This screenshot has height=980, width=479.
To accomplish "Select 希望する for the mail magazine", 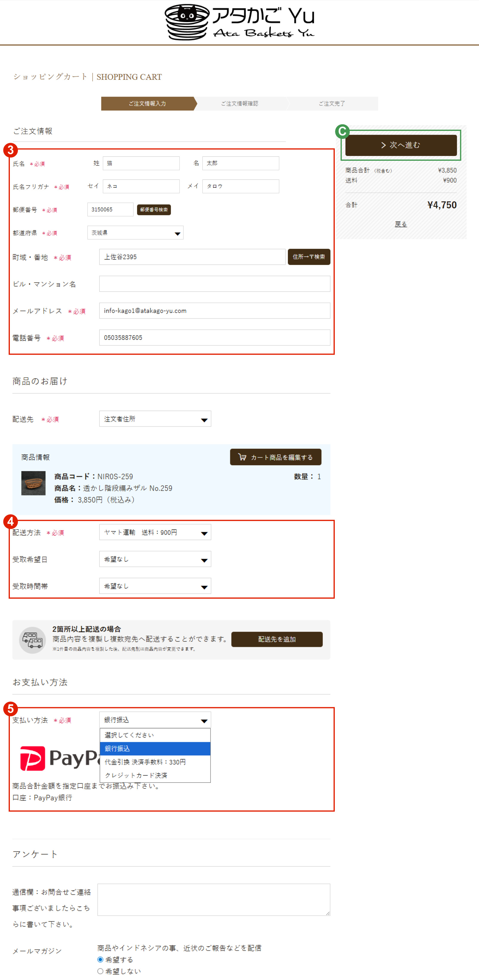I will pos(100,959).
